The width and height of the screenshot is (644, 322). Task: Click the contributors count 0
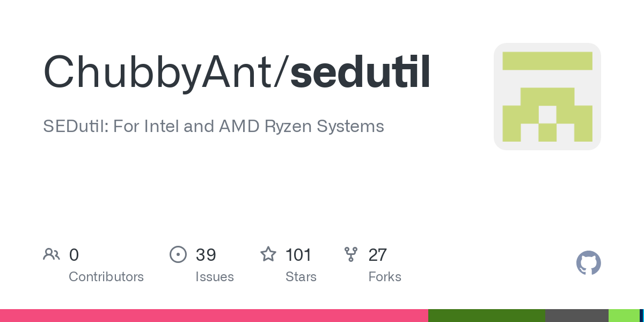pyautogui.click(x=74, y=255)
